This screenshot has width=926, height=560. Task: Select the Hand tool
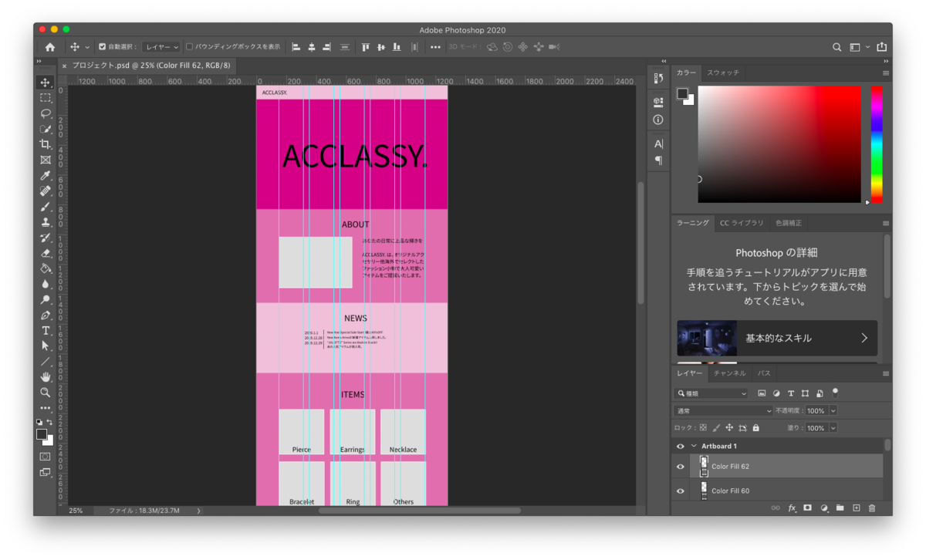(46, 377)
